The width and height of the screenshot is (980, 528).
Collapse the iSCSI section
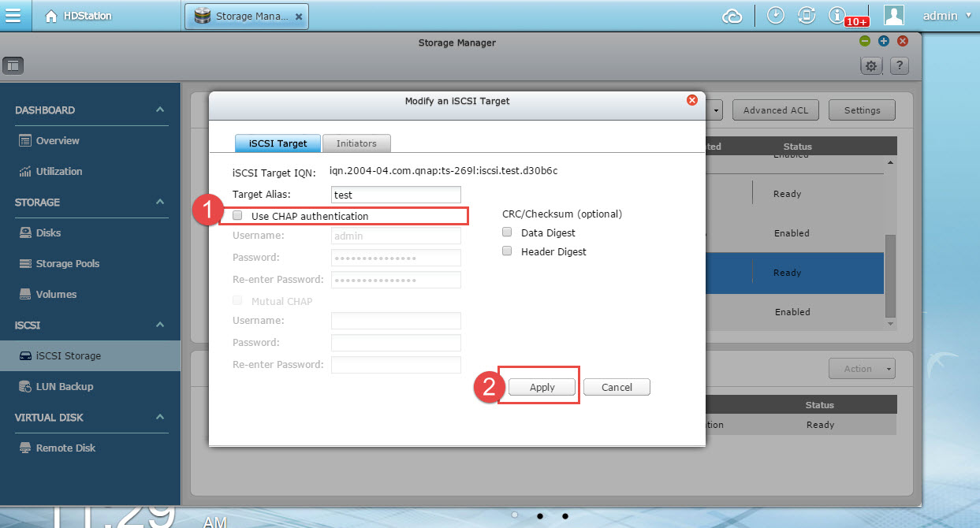point(160,325)
